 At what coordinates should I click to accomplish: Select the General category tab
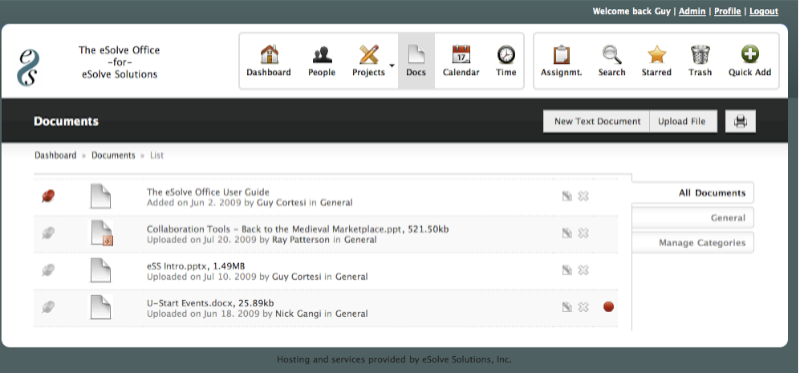point(692,218)
